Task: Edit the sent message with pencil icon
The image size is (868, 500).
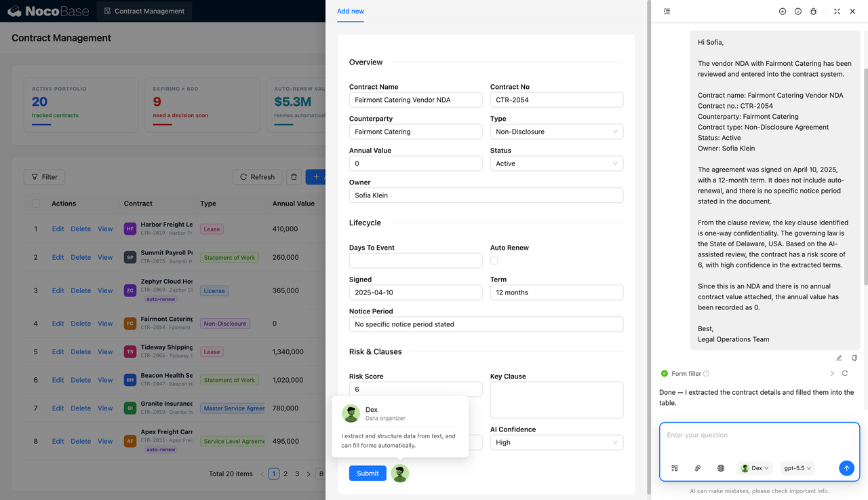Action: pyautogui.click(x=839, y=358)
